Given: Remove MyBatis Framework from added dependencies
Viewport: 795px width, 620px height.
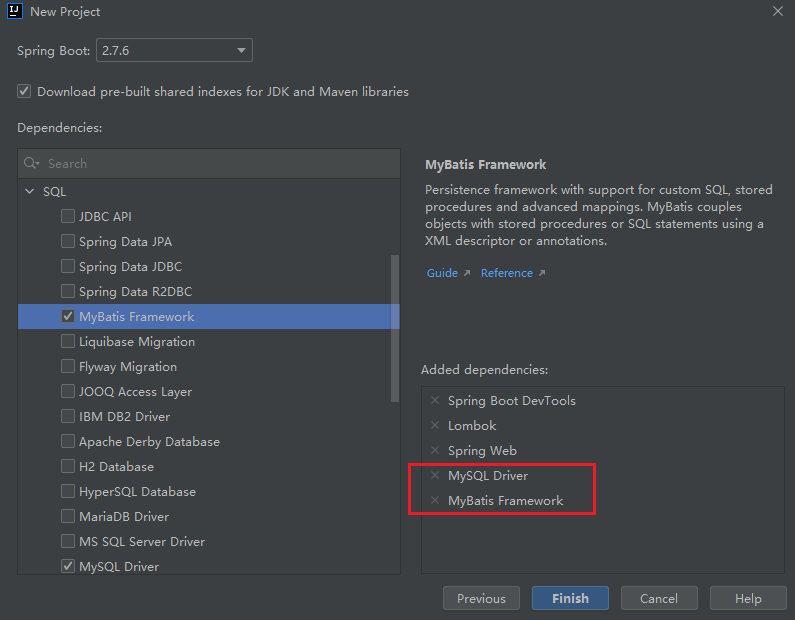Looking at the screenshot, I should point(435,500).
